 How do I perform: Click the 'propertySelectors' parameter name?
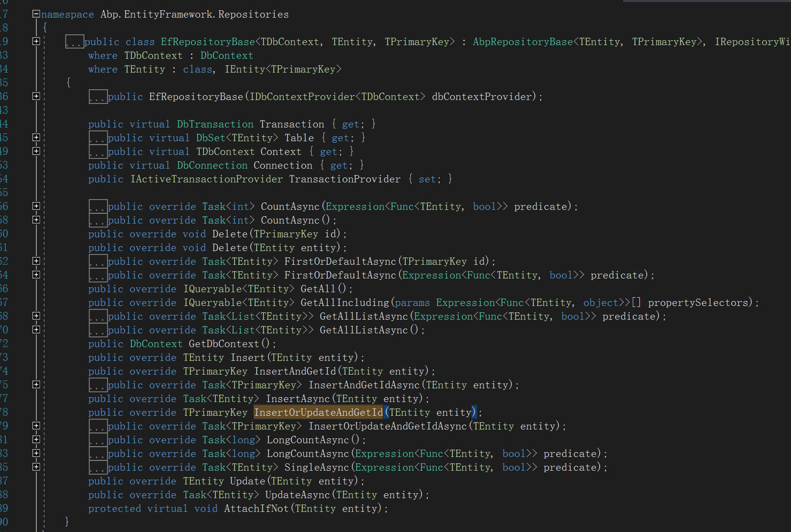[698, 303]
